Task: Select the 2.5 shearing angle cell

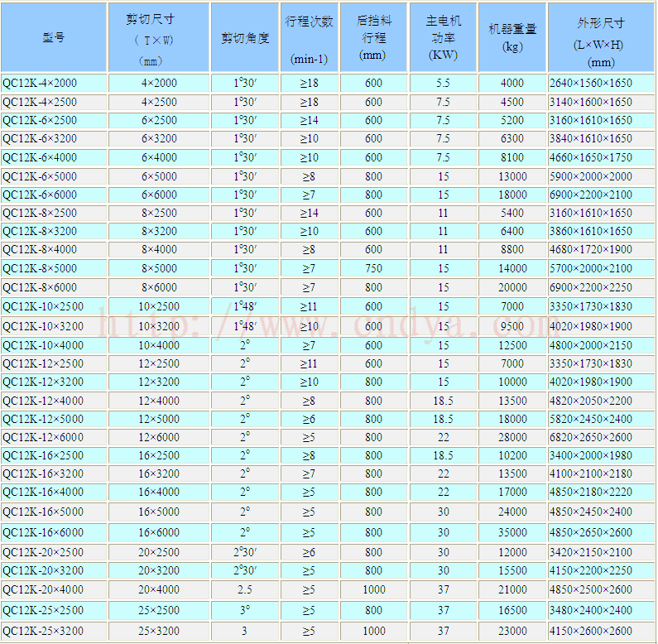Action: point(245,589)
